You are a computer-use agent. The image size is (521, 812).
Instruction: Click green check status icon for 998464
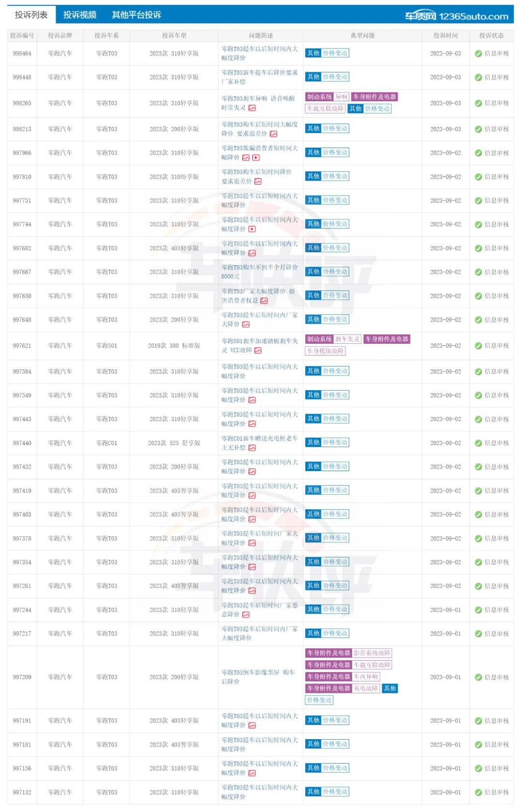pyautogui.click(x=478, y=54)
